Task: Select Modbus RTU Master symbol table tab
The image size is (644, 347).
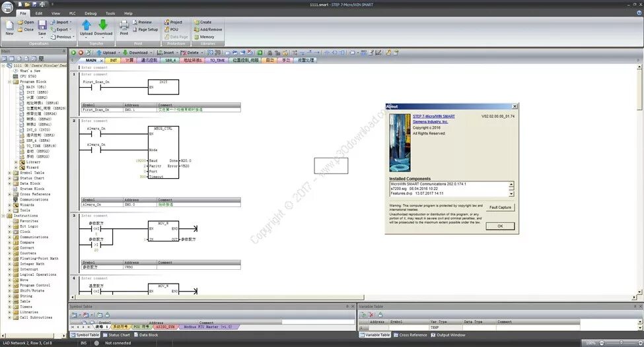Action: coord(207,327)
